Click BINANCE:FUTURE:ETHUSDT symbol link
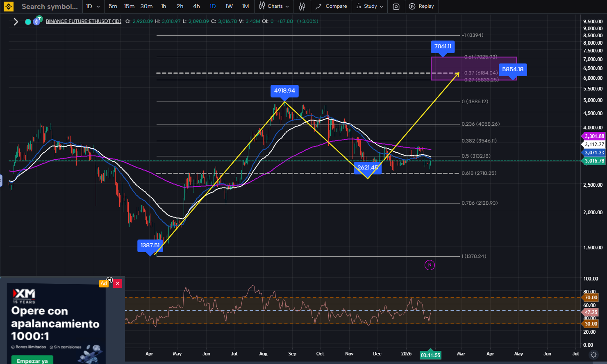This screenshot has height=364, width=607. 83,21
